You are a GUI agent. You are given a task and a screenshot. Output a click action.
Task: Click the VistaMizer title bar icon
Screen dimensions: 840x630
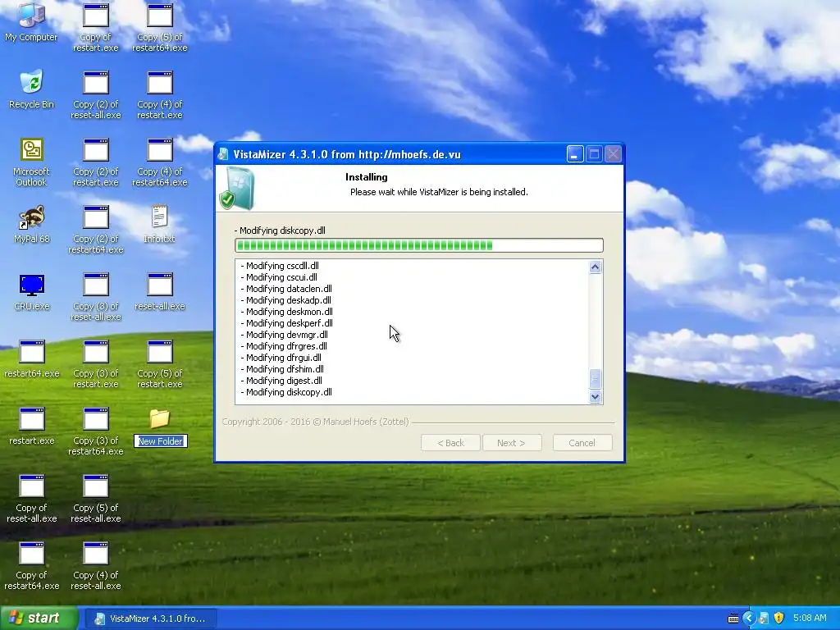[223, 154]
